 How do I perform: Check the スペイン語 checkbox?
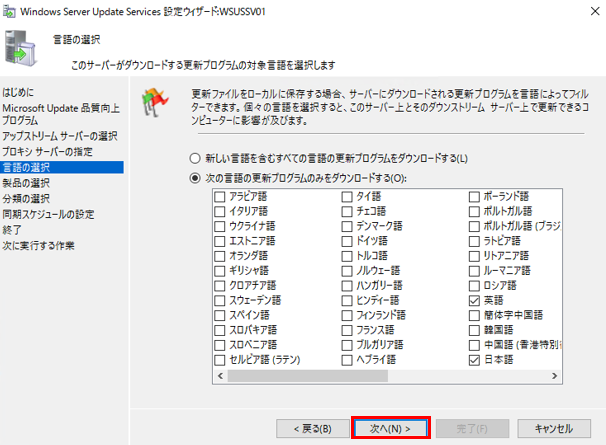tap(220, 315)
